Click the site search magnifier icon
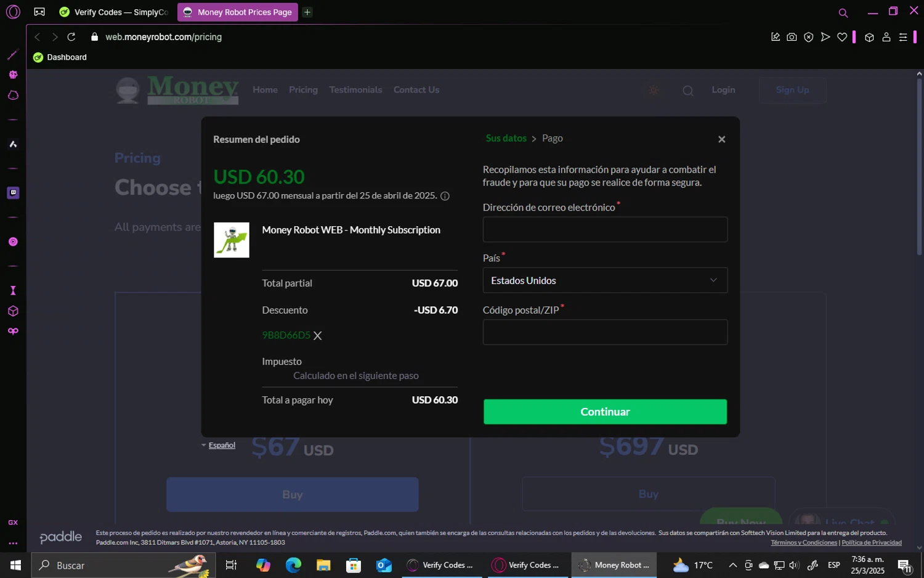924x578 pixels. [x=688, y=91]
